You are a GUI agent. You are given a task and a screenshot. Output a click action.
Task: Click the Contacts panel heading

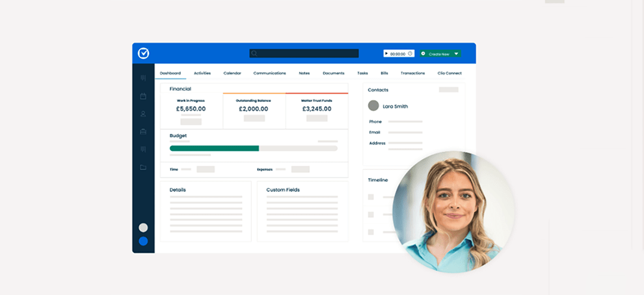[x=378, y=90]
